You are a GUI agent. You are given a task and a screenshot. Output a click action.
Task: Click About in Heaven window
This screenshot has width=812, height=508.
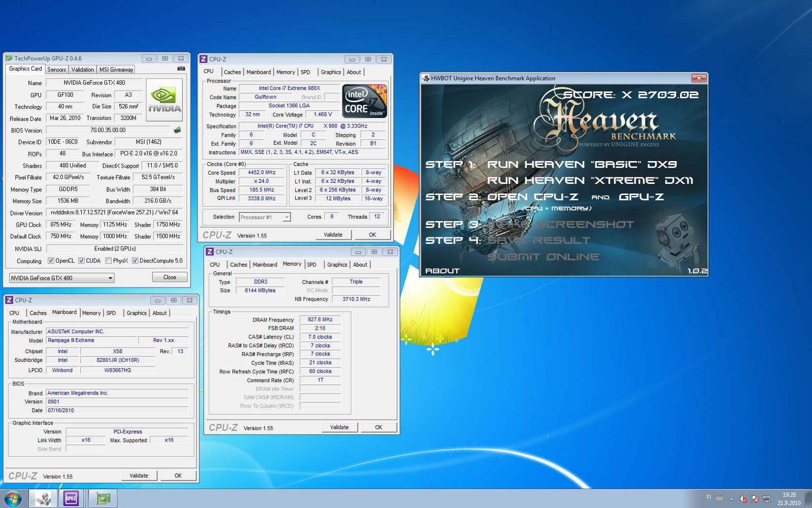tap(442, 271)
